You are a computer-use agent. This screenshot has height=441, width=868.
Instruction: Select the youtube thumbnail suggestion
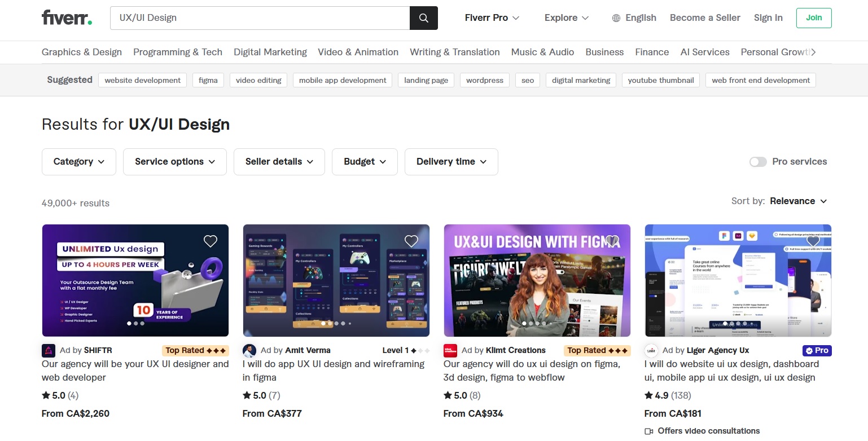click(x=661, y=80)
